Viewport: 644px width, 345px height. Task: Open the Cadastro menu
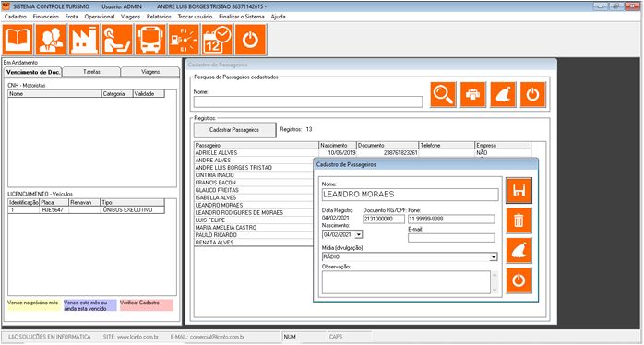click(x=15, y=17)
